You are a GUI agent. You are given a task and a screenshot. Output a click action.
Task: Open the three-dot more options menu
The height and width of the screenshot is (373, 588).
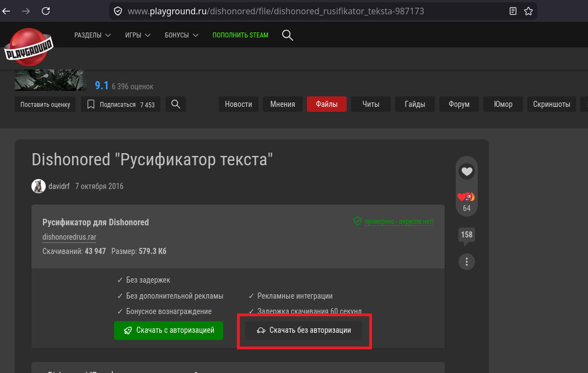[x=467, y=262]
